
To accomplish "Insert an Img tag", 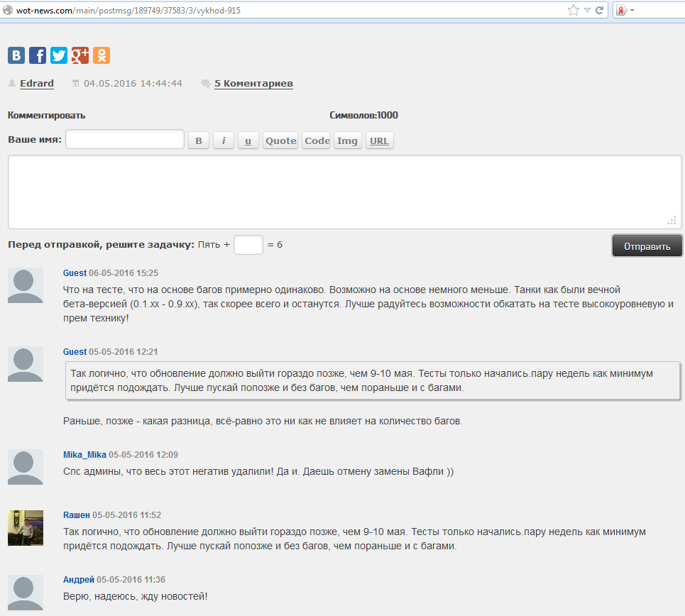I will click(347, 141).
